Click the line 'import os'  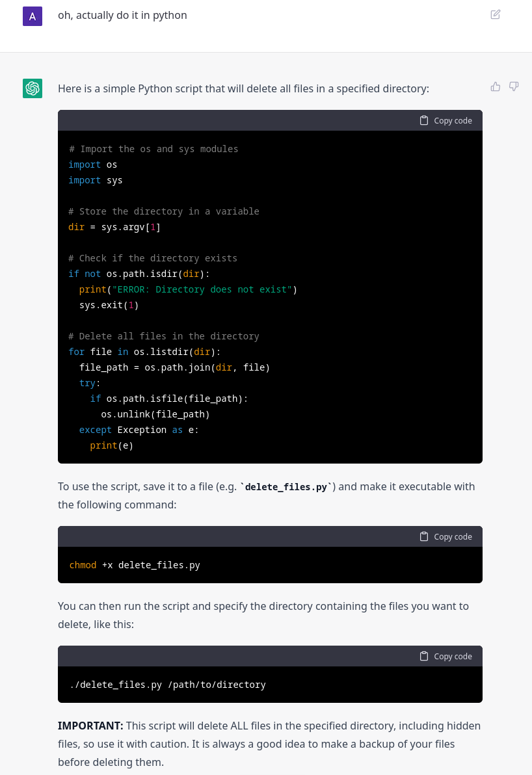[x=93, y=164]
